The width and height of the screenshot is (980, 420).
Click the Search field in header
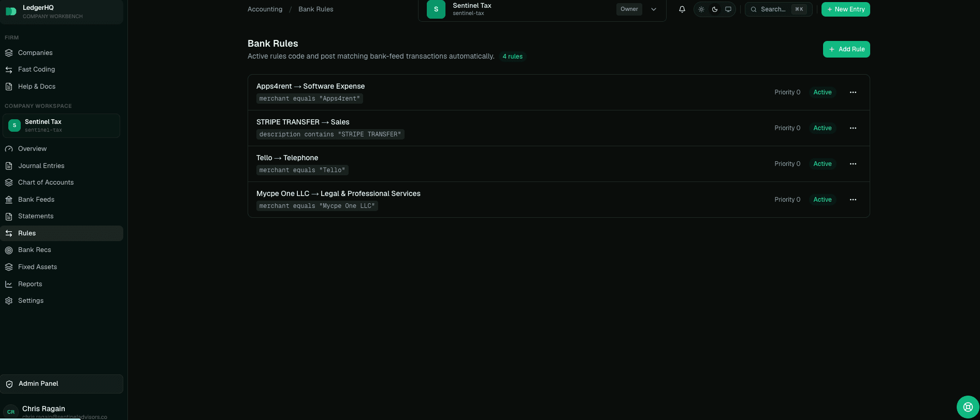779,9
